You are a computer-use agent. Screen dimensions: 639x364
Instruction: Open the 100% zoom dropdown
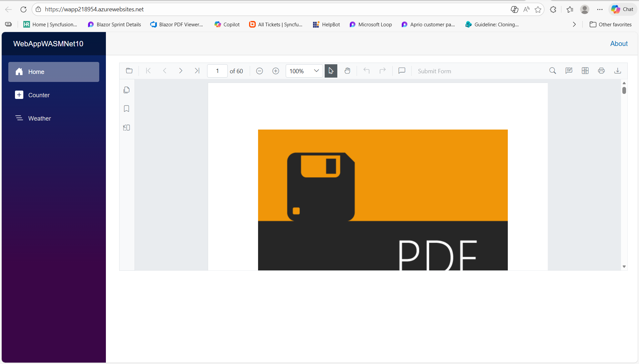304,71
